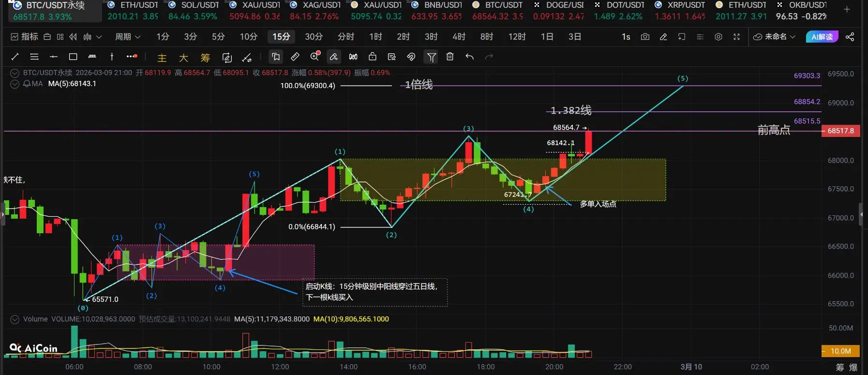868x375 pixels.
Task: Switch to the 5分 timeframe
Action: click(x=218, y=37)
